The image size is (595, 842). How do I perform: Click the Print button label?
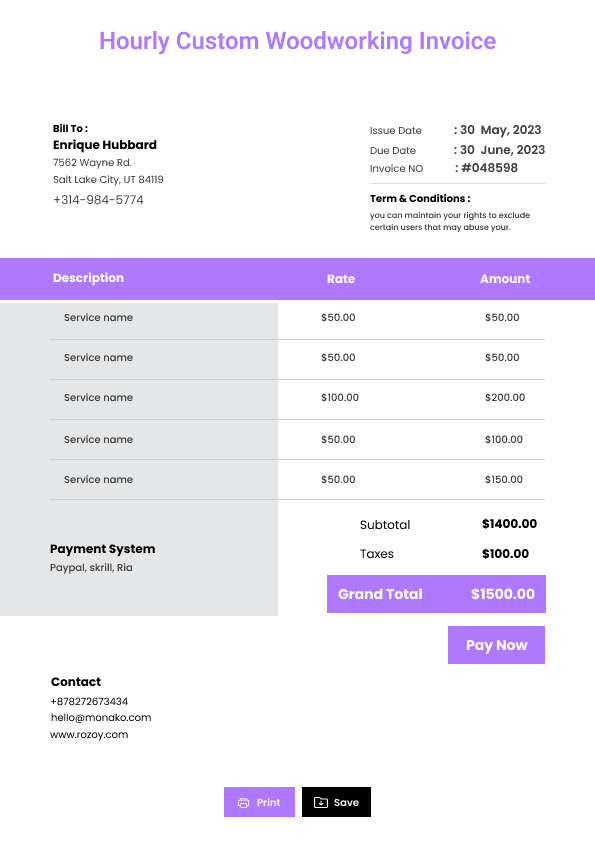coord(269,802)
